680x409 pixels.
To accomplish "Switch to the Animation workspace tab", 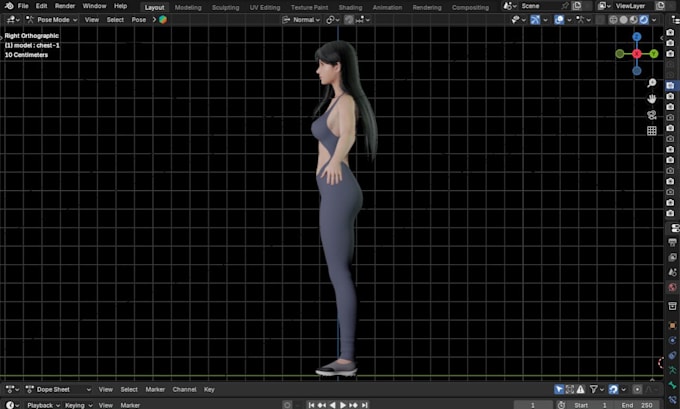I will (x=387, y=7).
